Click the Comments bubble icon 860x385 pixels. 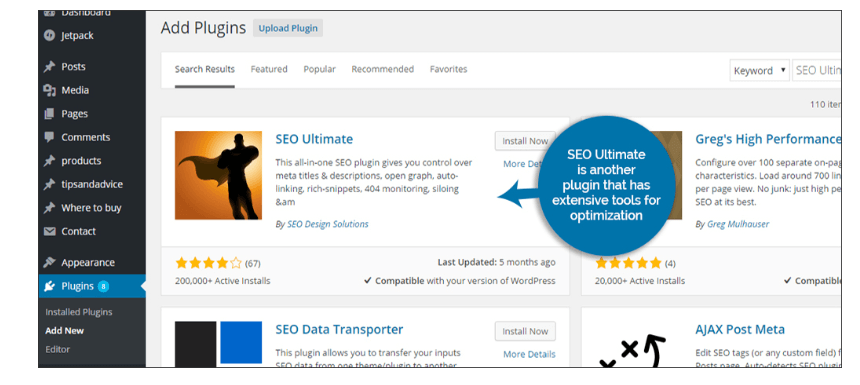[x=50, y=137]
